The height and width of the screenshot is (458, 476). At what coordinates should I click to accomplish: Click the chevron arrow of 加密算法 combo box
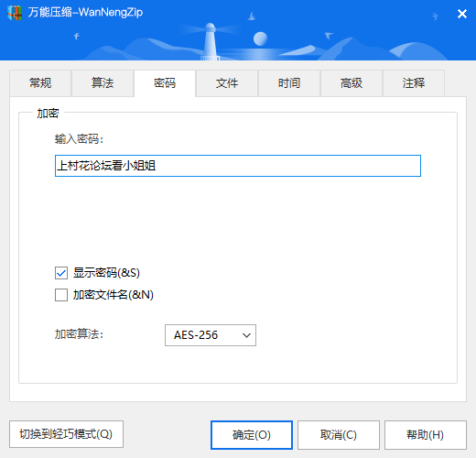246,335
